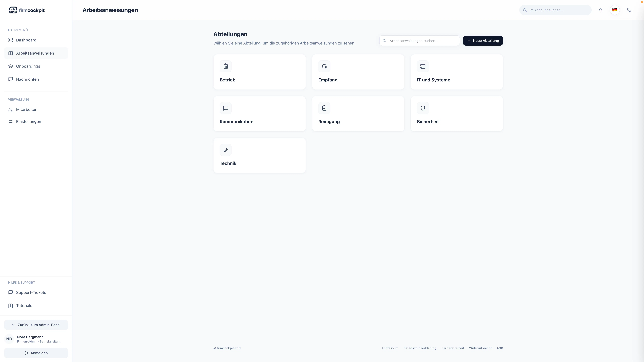Click the Nachrichten chat icon
This screenshot has height=362, width=644.
pos(10,79)
